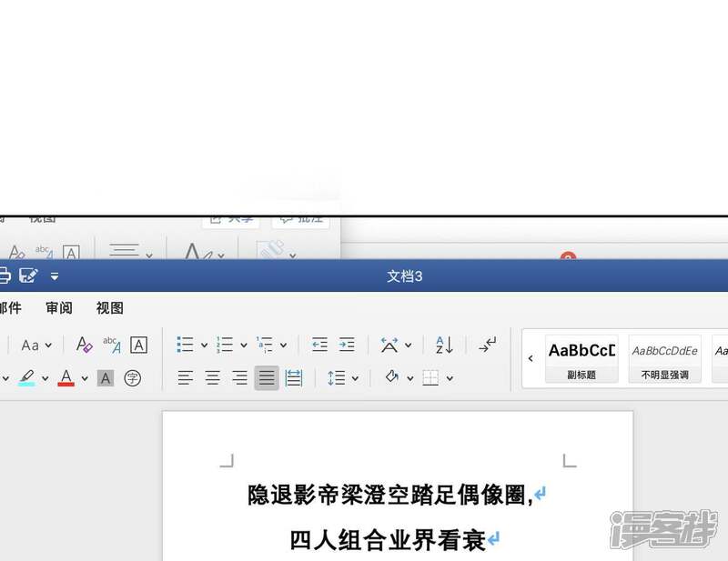Click the enclosed character (字) icon

pyautogui.click(x=133, y=377)
